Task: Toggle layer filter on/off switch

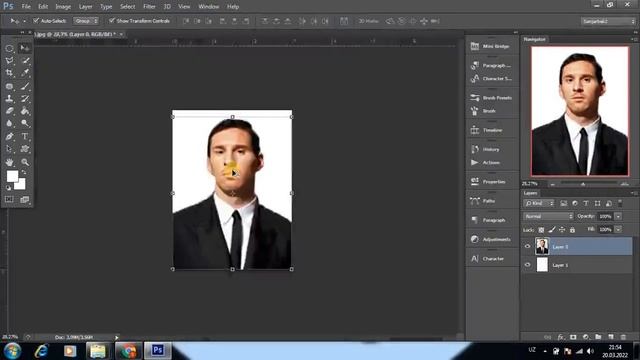Action: [x=620, y=202]
